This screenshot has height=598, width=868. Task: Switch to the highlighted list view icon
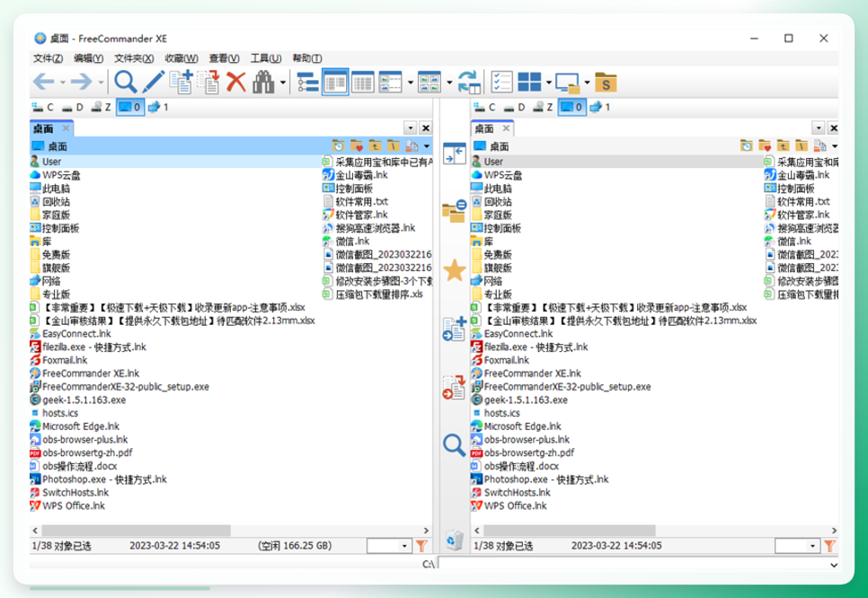click(335, 83)
